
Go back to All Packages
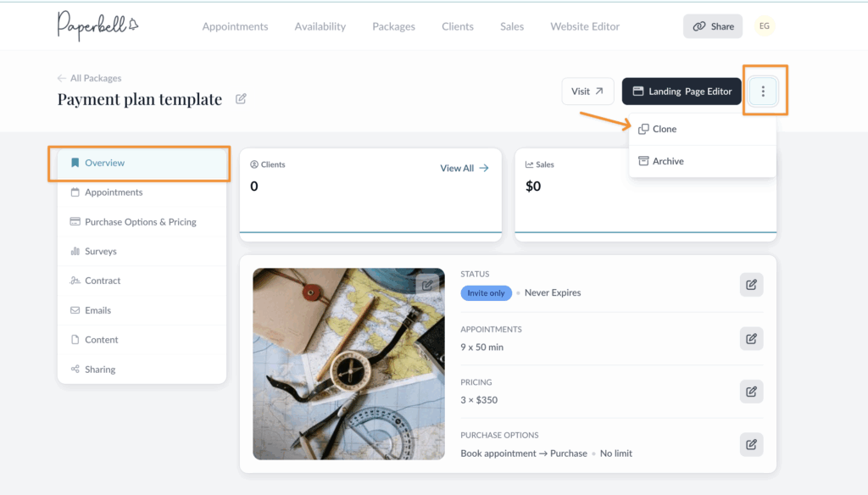(x=89, y=78)
